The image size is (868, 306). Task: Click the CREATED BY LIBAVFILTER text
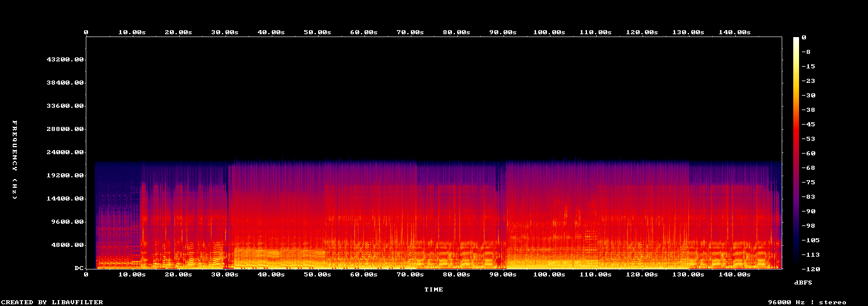point(52,302)
